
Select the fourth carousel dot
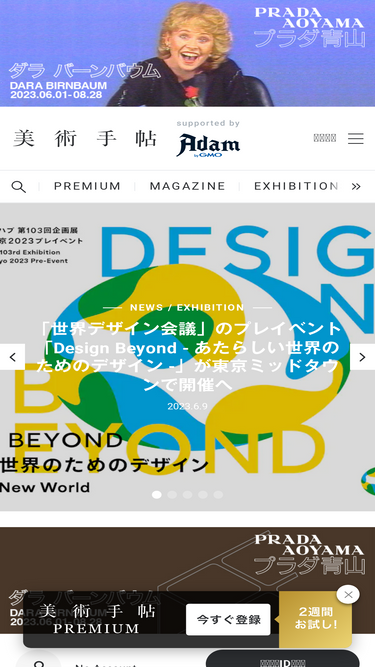[203, 495]
